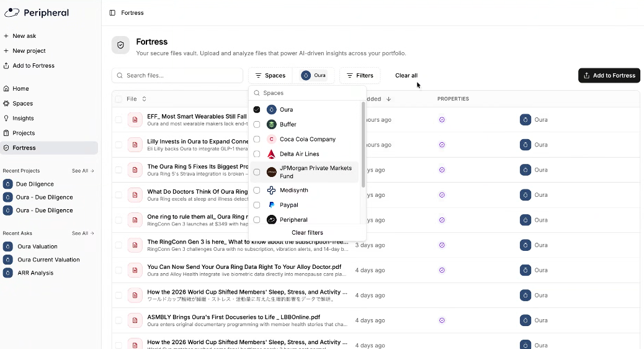This screenshot has height=349, width=644.
Task: Click the Buffer logo in Spaces list
Action: (x=272, y=124)
